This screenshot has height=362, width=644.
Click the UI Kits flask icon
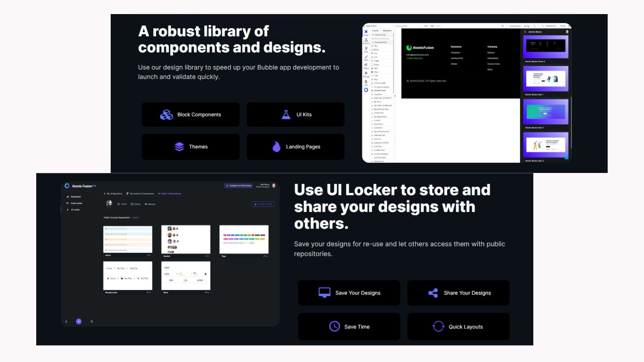pos(286,115)
